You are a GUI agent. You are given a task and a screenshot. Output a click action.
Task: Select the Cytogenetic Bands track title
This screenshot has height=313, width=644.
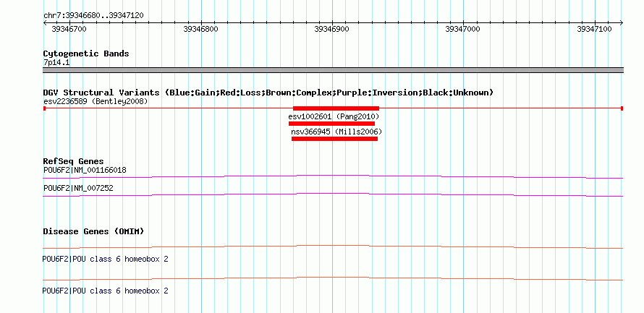[x=86, y=53]
